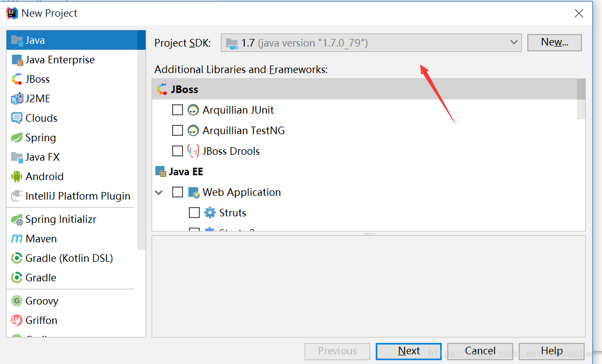Select the Clouds list entry

(x=72, y=118)
